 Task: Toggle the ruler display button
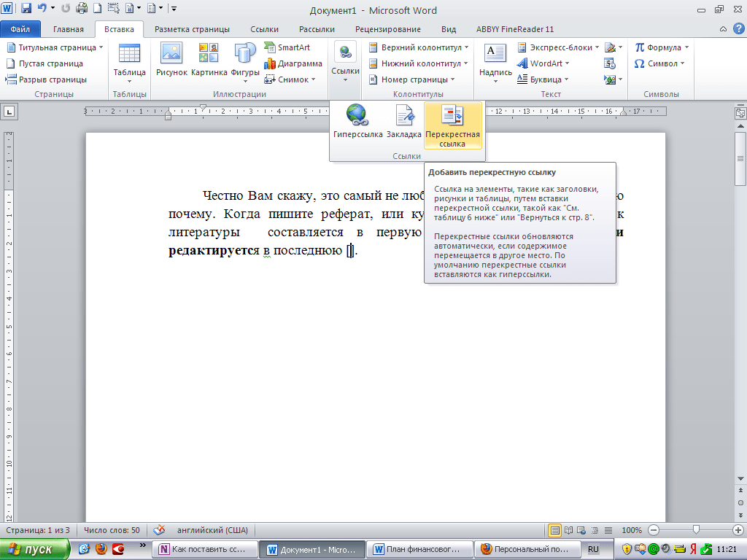(740, 113)
